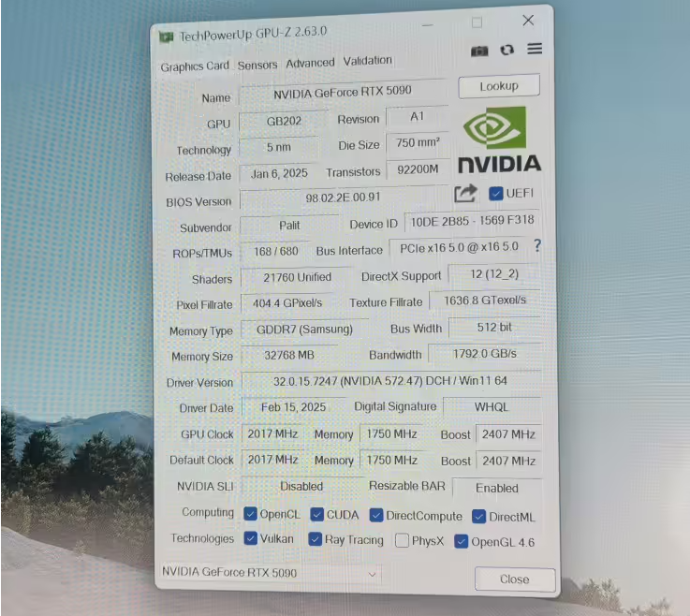Toggle the DirectML checkbox

[x=478, y=517]
